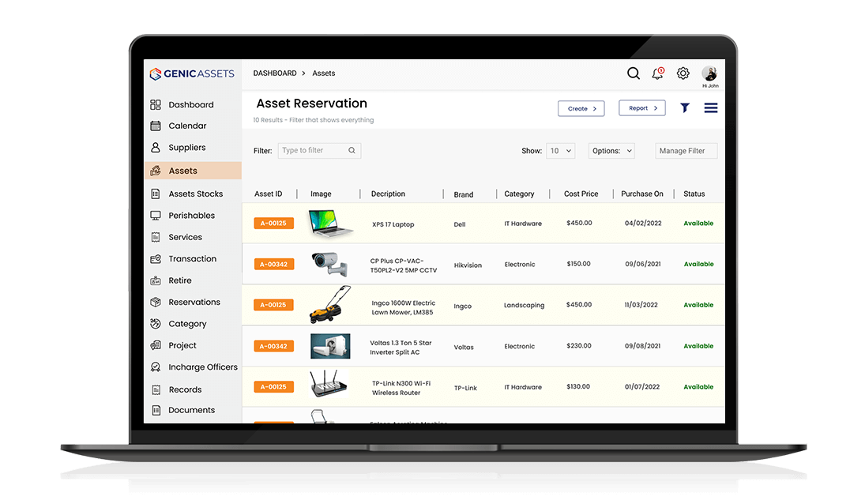The height and width of the screenshot is (504, 850).
Task: Expand the Options dropdown
Action: [611, 151]
